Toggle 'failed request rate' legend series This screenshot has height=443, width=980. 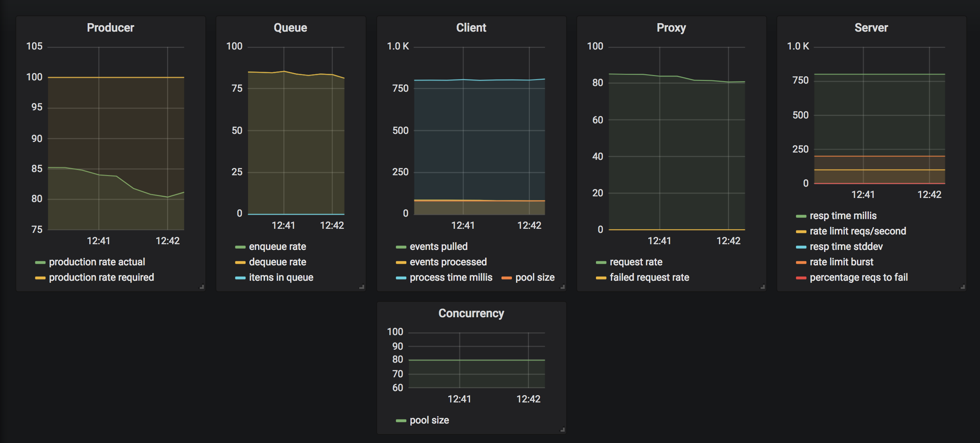tap(649, 277)
